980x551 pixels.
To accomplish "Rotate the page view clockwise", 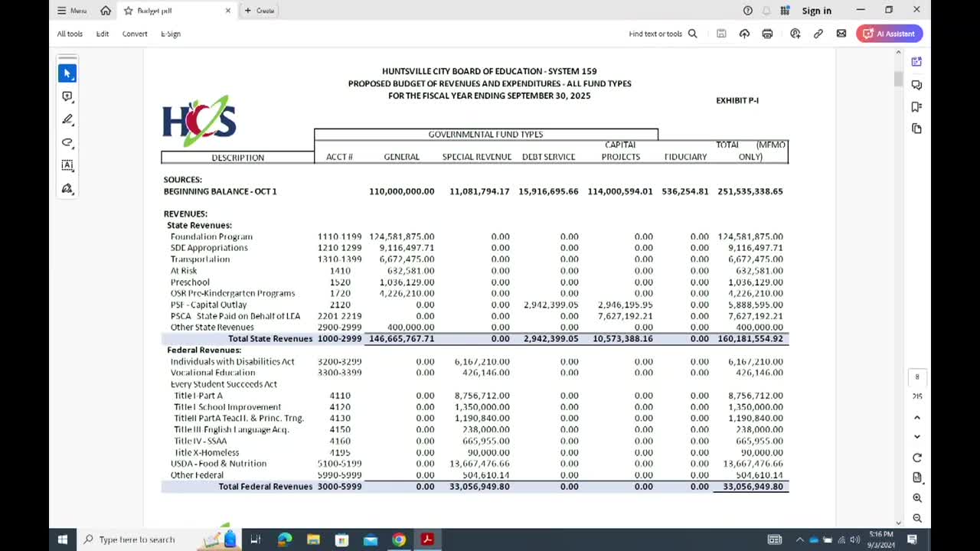I will 917,458.
